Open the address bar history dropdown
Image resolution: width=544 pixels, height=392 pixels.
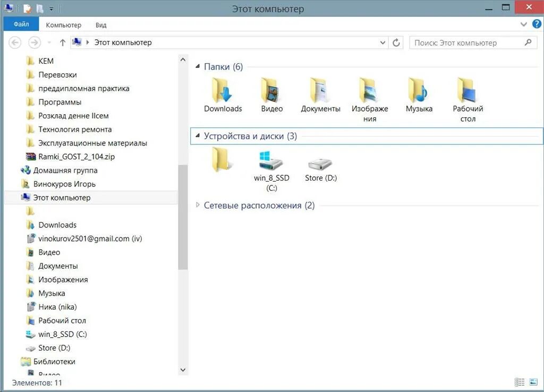click(382, 42)
